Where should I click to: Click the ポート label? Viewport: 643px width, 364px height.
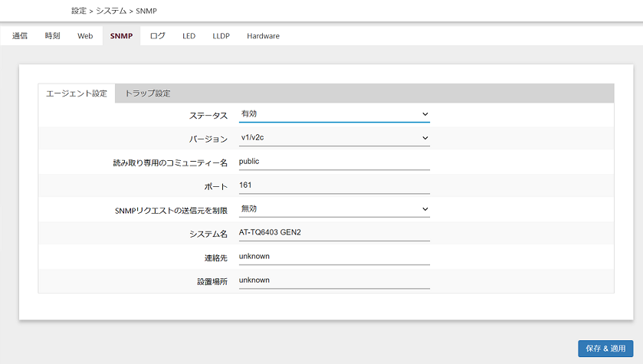(215, 187)
